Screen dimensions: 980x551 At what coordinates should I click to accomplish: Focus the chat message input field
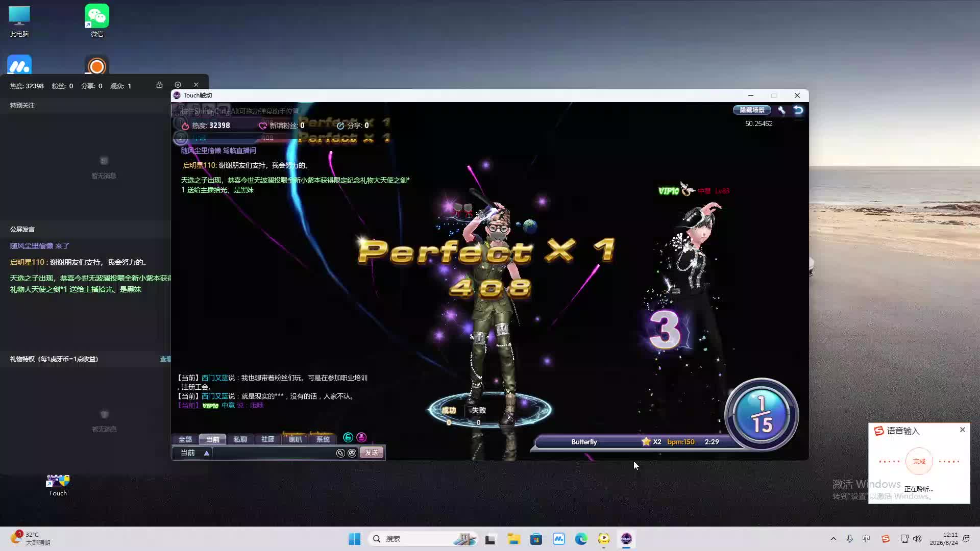(x=274, y=453)
